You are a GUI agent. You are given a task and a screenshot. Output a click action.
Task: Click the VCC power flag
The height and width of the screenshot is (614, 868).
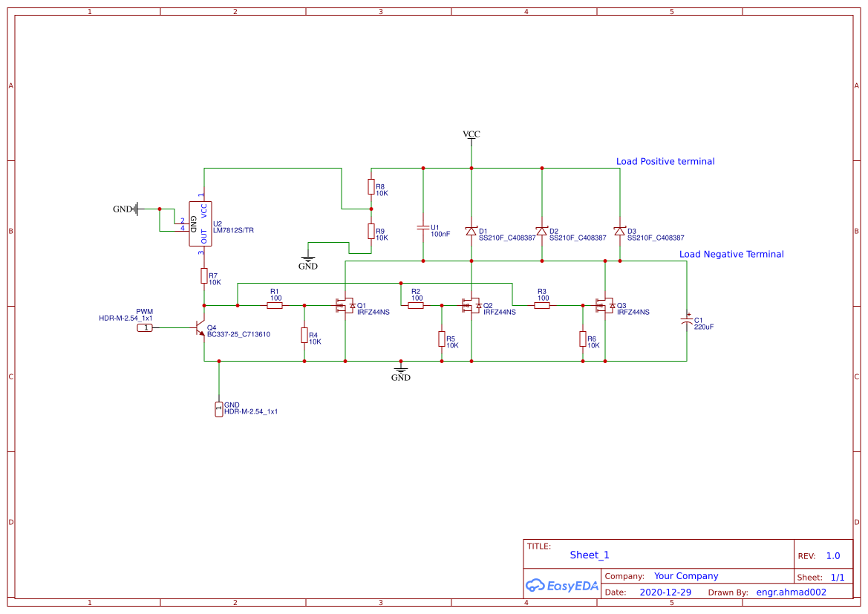[x=471, y=134]
